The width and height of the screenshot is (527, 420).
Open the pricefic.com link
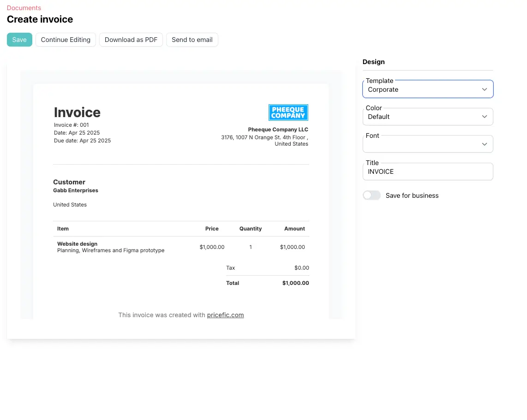(x=225, y=315)
